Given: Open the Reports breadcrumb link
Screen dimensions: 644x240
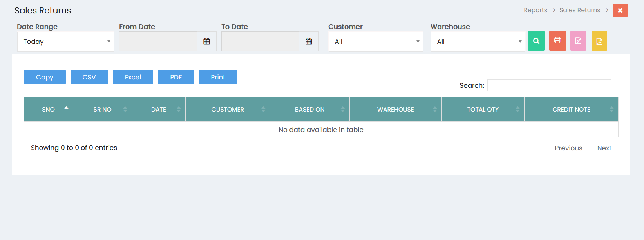Looking at the screenshot, I should point(535,10).
